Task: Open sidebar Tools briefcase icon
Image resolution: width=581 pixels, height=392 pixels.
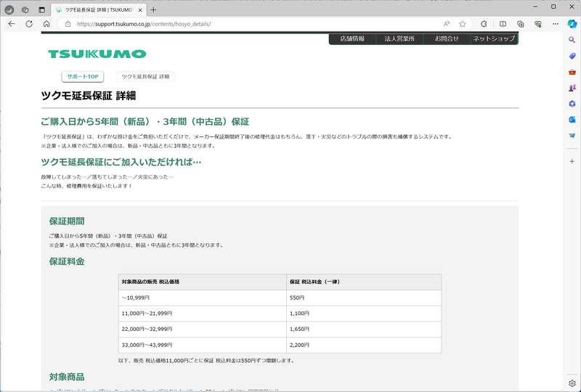Action: [x=572, y=72]
